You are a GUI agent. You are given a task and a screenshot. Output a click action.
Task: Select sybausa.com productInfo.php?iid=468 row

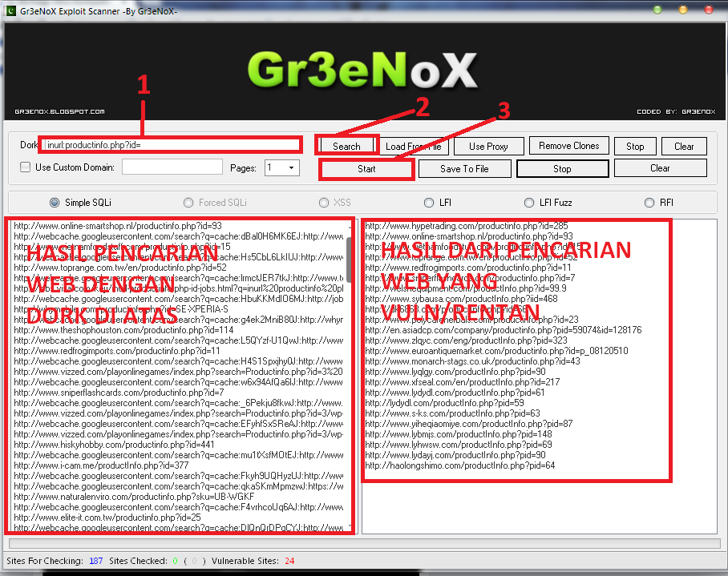coord(462,299)
